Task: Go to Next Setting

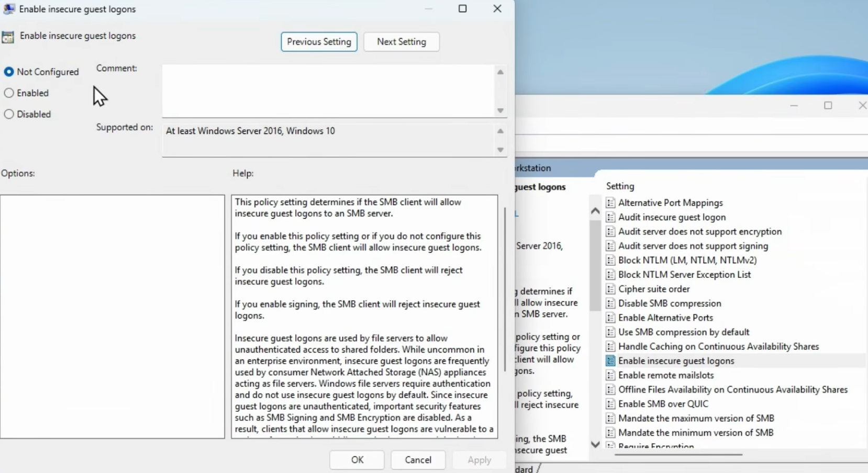Action: coord(402,42)
